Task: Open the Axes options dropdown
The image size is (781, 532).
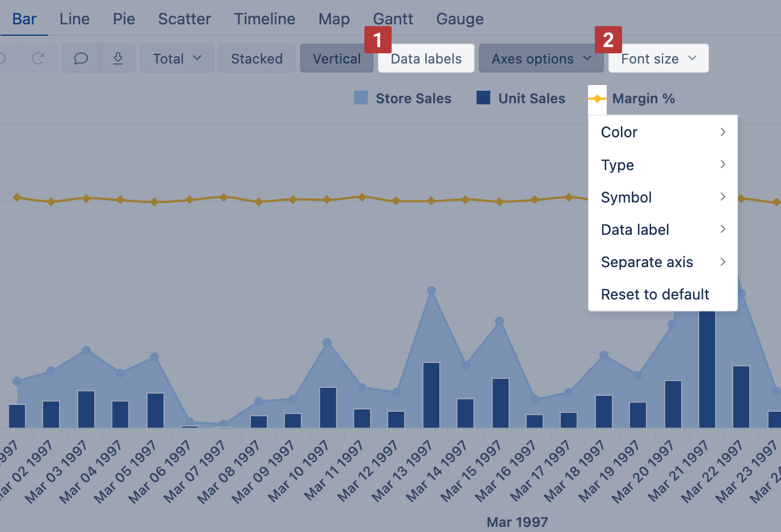Action: click(x=541, y=58)
